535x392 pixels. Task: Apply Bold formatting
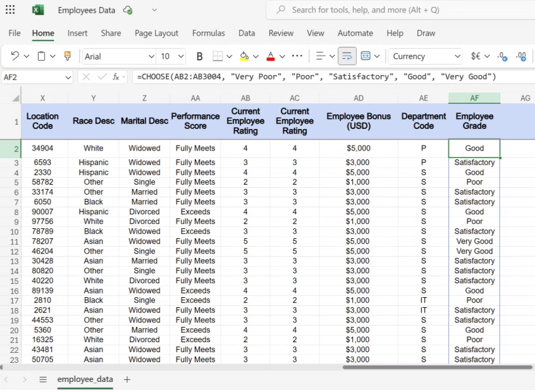[x=200, y=56]
